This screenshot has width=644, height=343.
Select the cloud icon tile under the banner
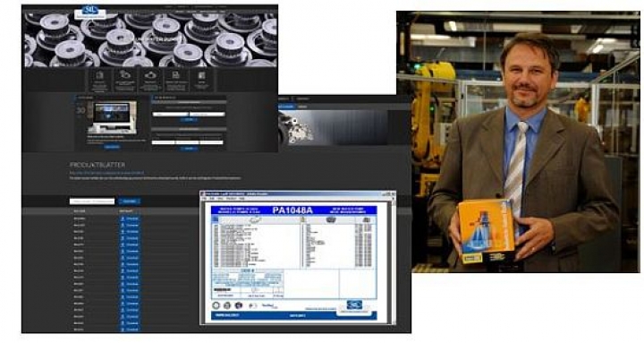(x=150, y=80)
